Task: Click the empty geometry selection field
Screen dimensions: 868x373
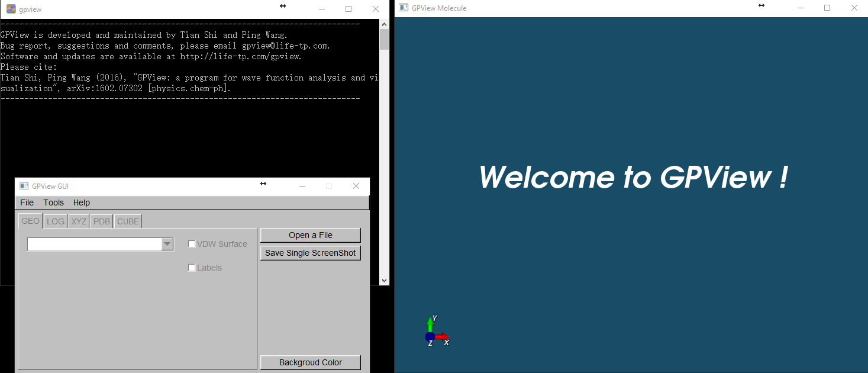Action: 95,244
